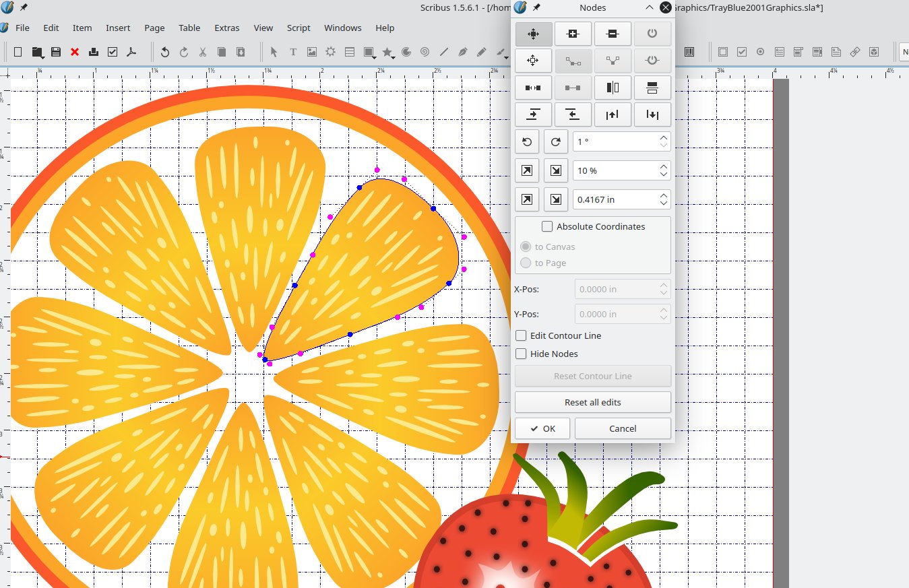Screen dimensions: 909x588
Task: Shrink path by 10 % button
Action: (x=556, y=171)
